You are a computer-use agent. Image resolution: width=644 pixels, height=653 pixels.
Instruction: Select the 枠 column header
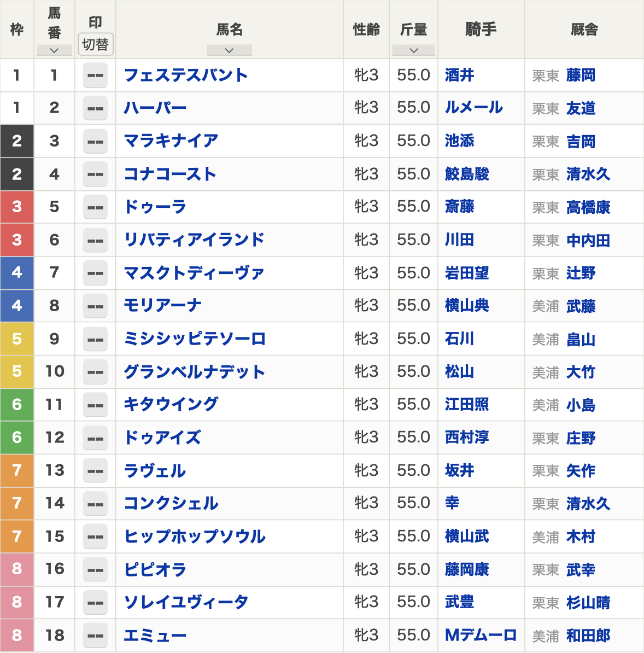point(16,30)
